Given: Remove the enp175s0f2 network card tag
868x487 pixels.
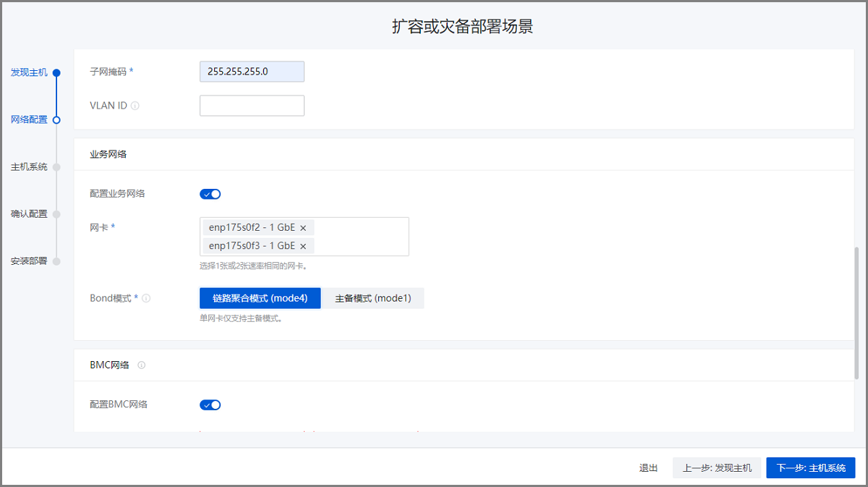Looking at the screenshot, I should pyautogui.click(x=303, y=228).
